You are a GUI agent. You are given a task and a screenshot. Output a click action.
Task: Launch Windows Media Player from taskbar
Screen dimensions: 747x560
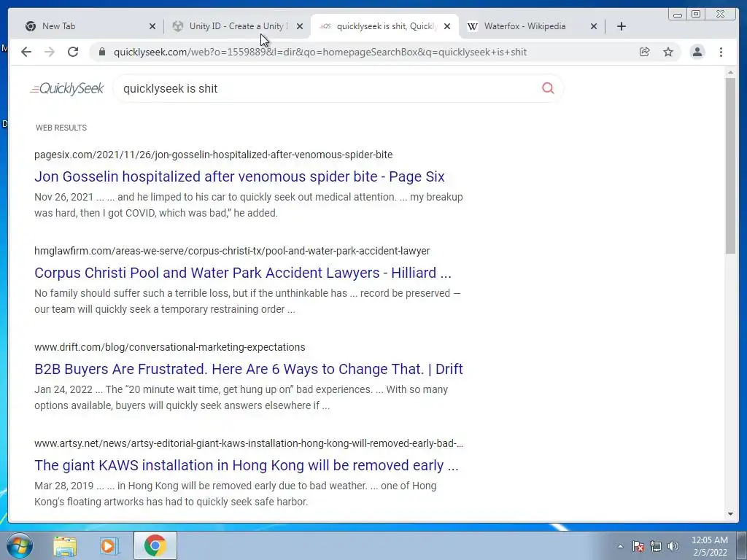[109, 545]
